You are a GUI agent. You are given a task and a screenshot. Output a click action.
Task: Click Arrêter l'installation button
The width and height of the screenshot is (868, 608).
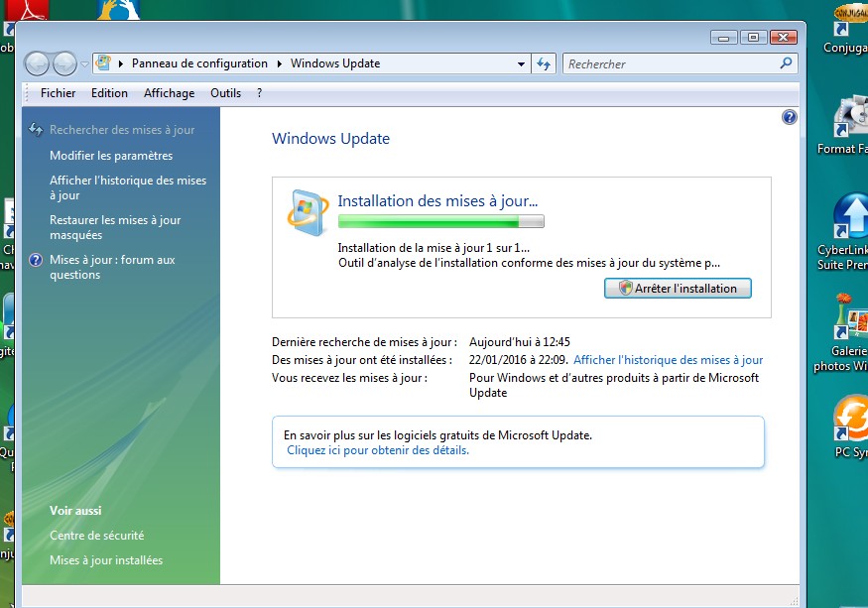[x=678, y=289]
